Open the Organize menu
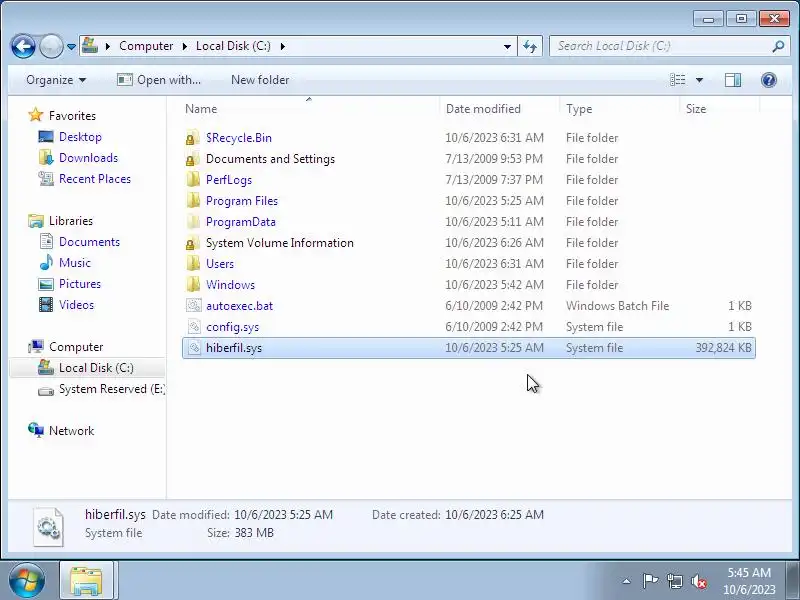The image size is (800, 600). click(x=56, y=80)
